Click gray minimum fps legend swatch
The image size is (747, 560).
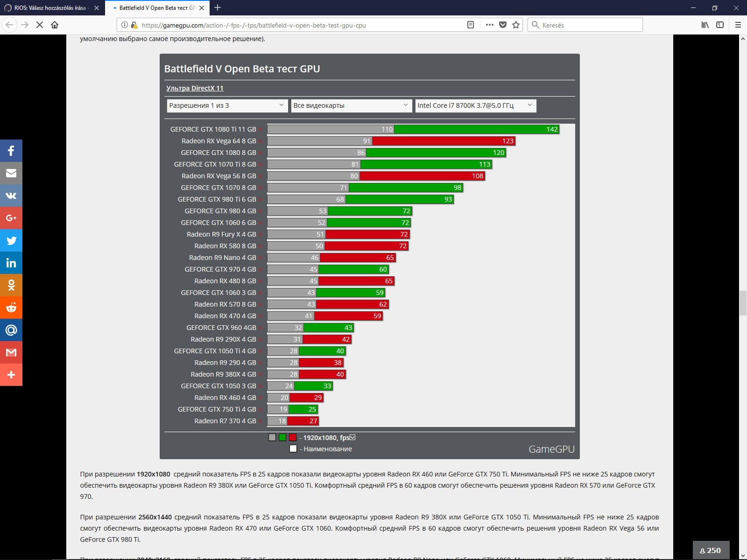(272, 437)
